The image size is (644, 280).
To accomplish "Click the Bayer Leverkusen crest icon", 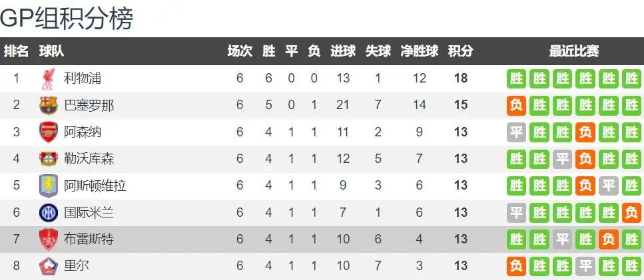I will pos(48,159).
